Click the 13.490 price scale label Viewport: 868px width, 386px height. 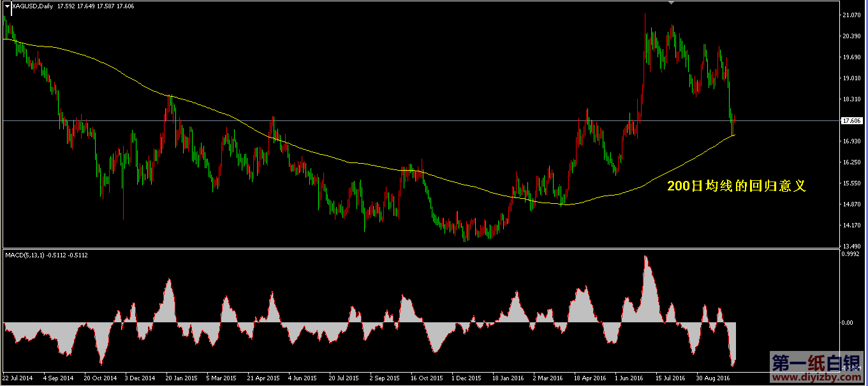(x=852, y=247)
